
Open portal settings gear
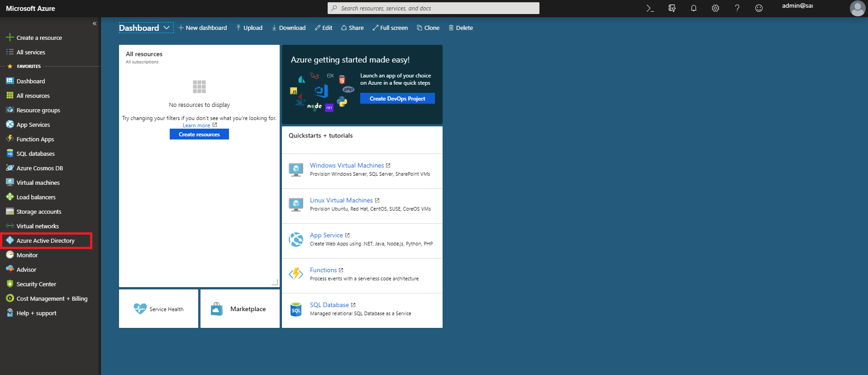tap(715, 8)
